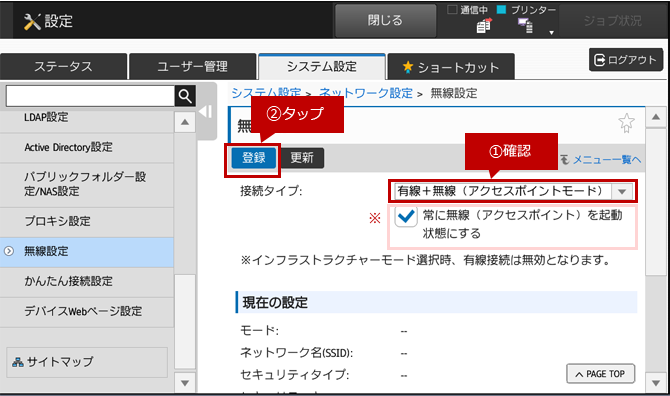Click the return icon before メニュー一覧へ

(x=564, y=159)
